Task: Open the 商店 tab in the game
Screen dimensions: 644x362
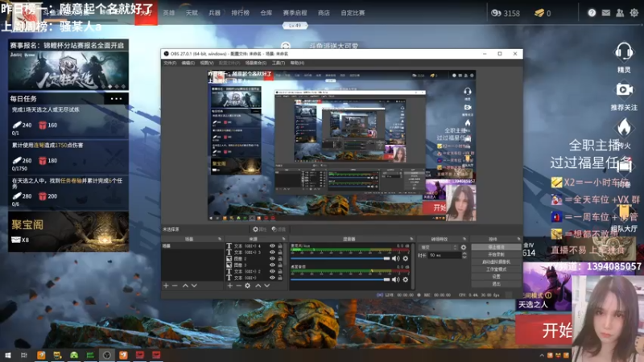Action: coord(324,13)
